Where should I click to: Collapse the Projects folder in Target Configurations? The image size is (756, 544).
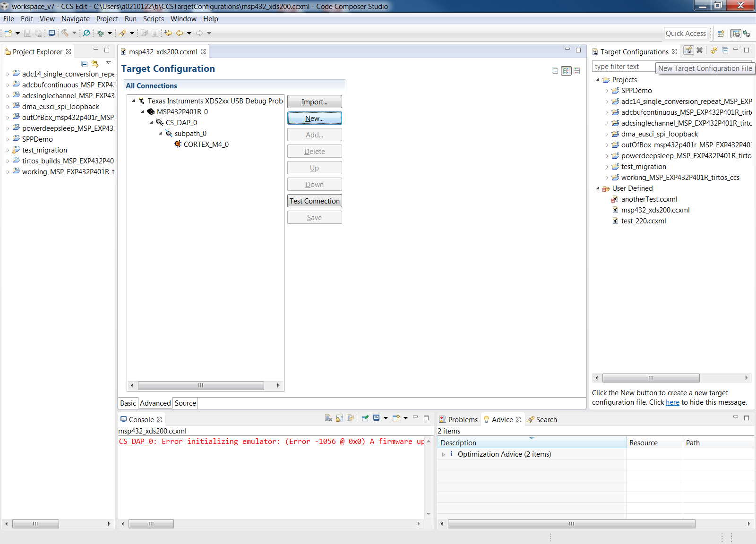(x=598, y=80)
